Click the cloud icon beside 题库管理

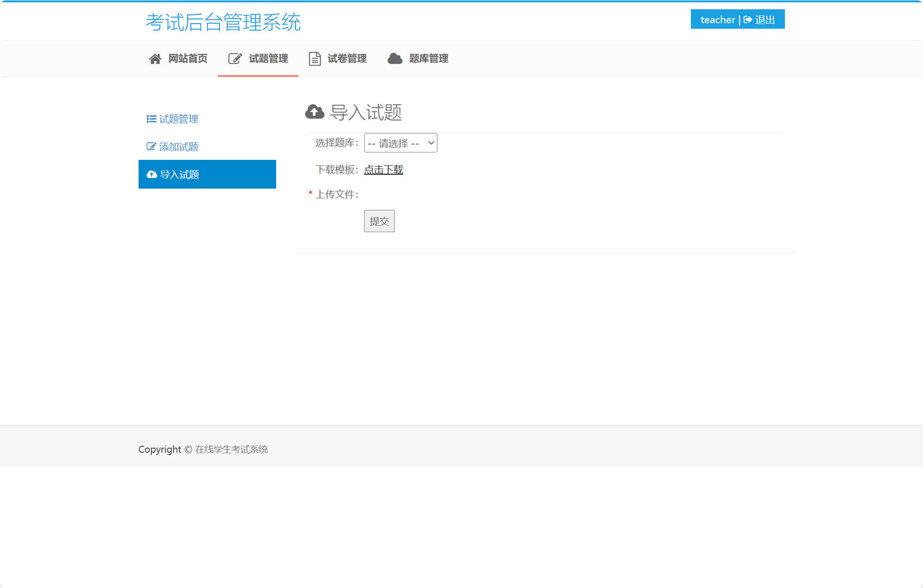(x=394, y=58)
